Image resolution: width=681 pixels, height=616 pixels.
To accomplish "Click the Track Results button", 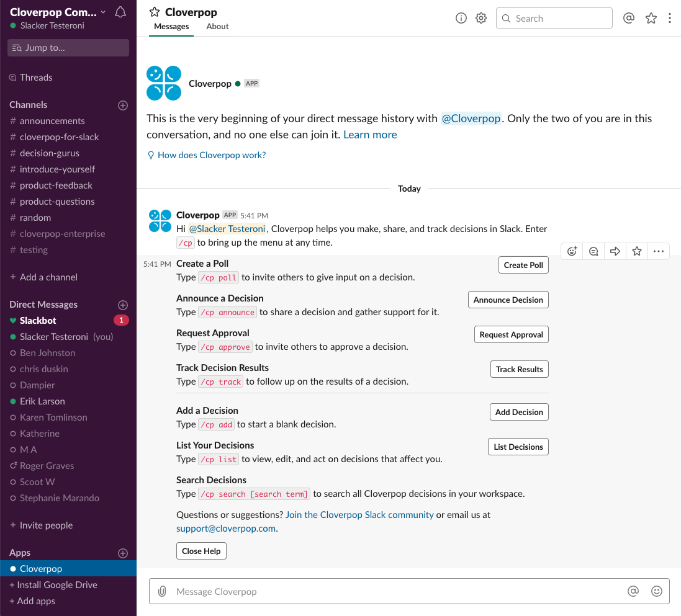I will [520, 370].
